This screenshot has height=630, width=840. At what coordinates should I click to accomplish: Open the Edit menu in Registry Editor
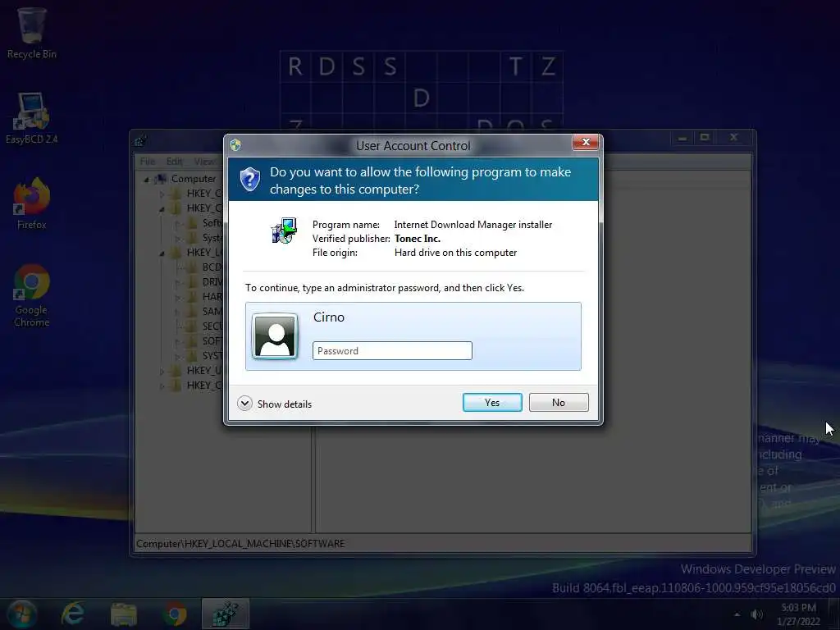tap(174, 162)
